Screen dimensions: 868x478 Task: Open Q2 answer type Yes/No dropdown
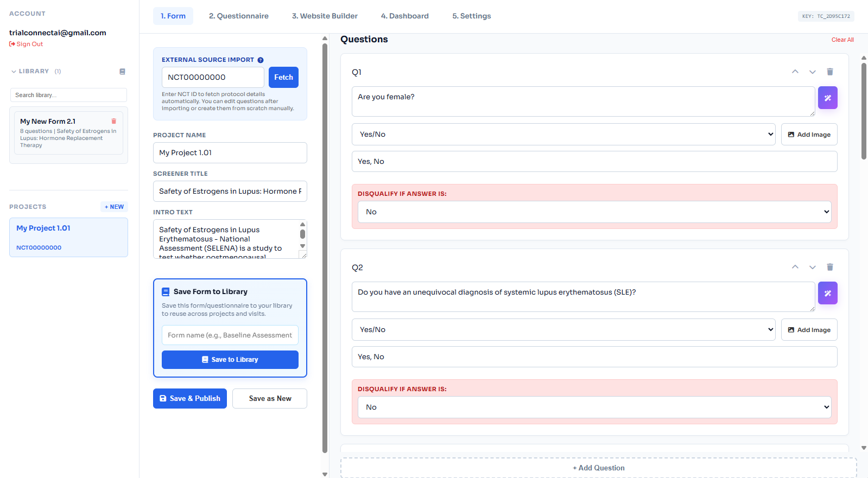coord(563,329)
